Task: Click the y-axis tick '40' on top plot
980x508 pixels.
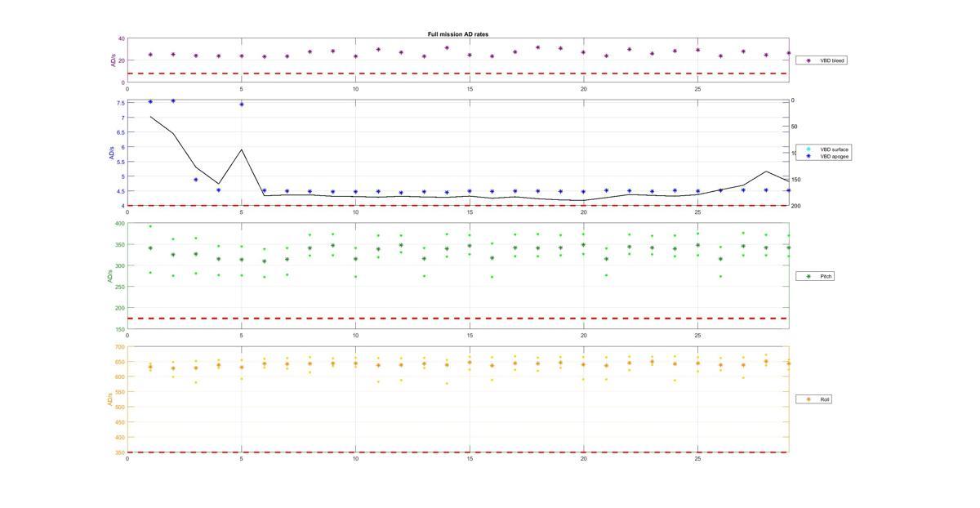Action: point(121,39)
